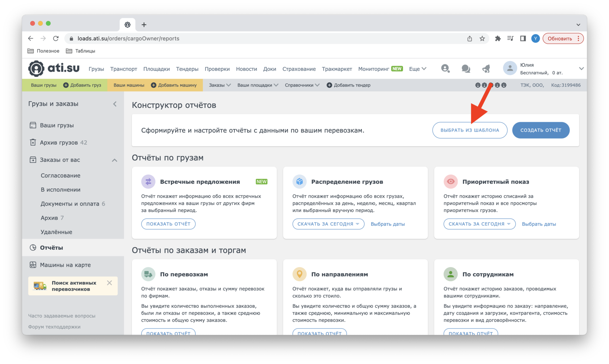Viewport: 609px width, 364px height.
Task: Click the Создать отчёт button
Action: pyautogui.click(x=540, y=130)
